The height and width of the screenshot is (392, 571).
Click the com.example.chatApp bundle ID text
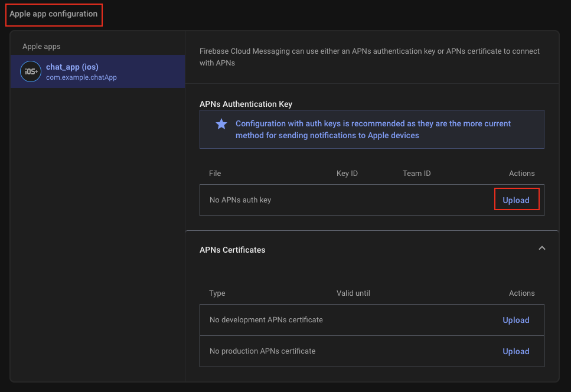pyautogui.click(x=81, y=77)
